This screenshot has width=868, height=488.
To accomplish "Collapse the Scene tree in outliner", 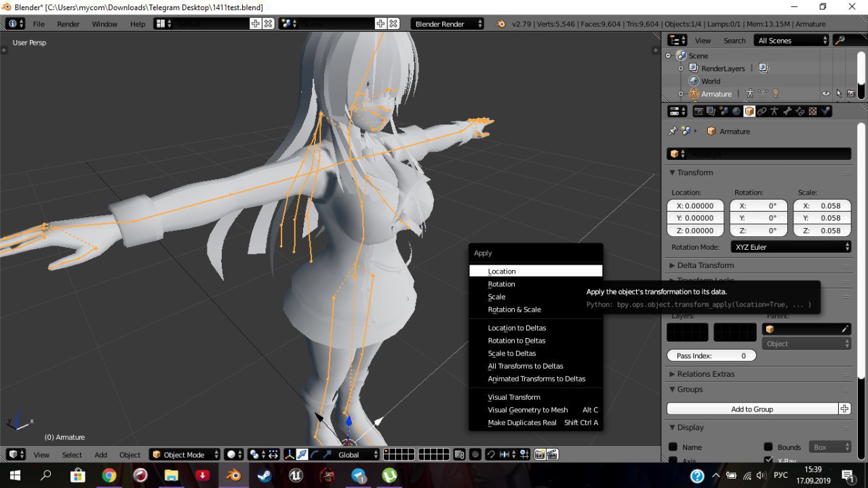I will point(668,56).
